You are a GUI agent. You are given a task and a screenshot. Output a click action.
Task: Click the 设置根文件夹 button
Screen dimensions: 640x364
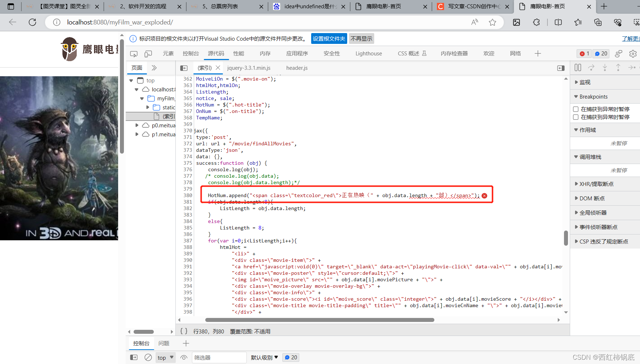click(x=329, y=38)
